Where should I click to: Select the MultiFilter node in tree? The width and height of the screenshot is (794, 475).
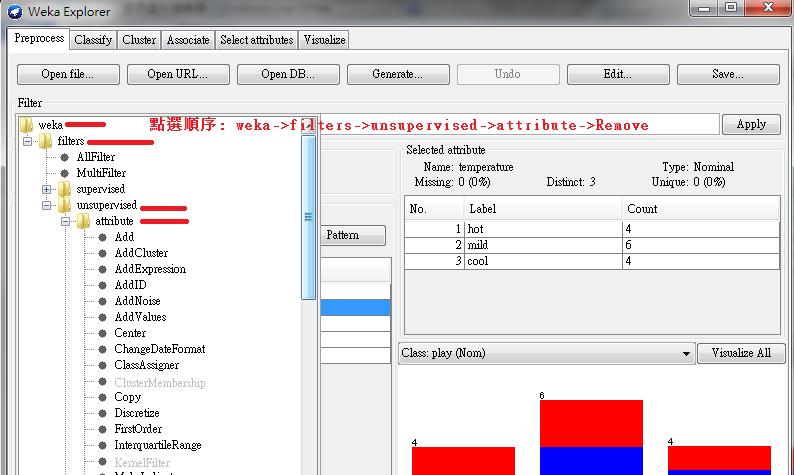point(101,173)
